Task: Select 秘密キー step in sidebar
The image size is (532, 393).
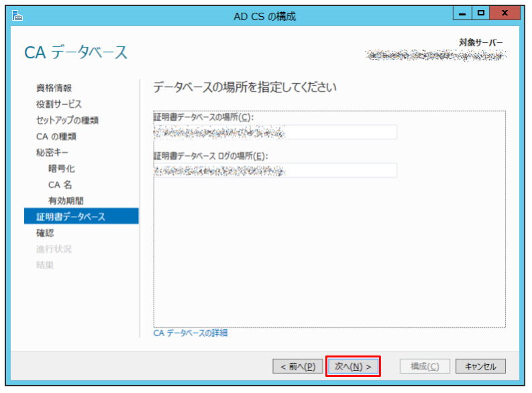Action: tap(52, 153)
